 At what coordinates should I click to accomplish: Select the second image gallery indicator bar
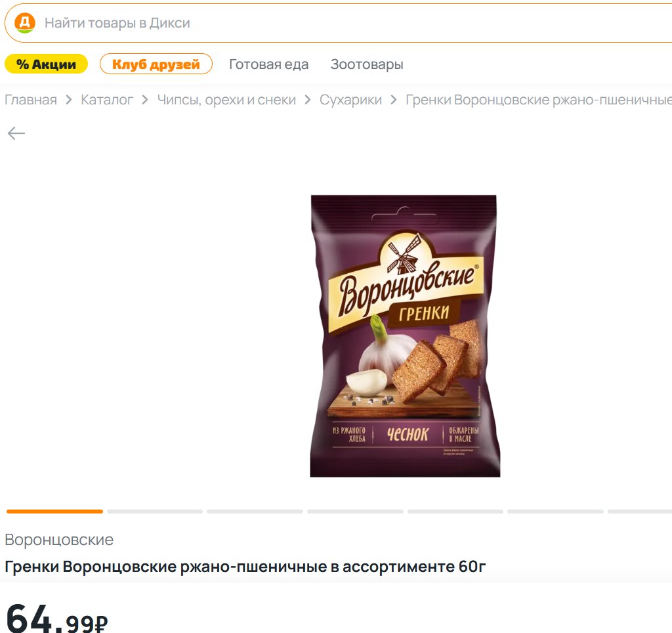155,512
